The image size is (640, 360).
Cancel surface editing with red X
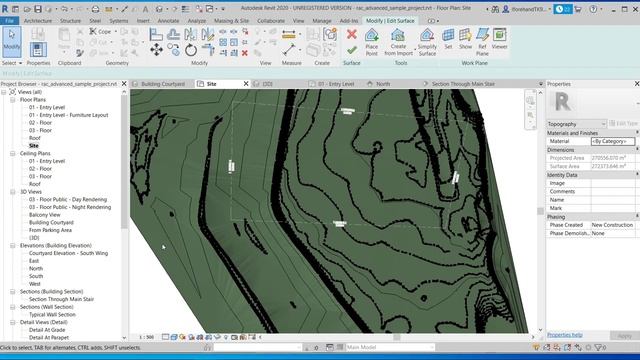click(351, 34)
